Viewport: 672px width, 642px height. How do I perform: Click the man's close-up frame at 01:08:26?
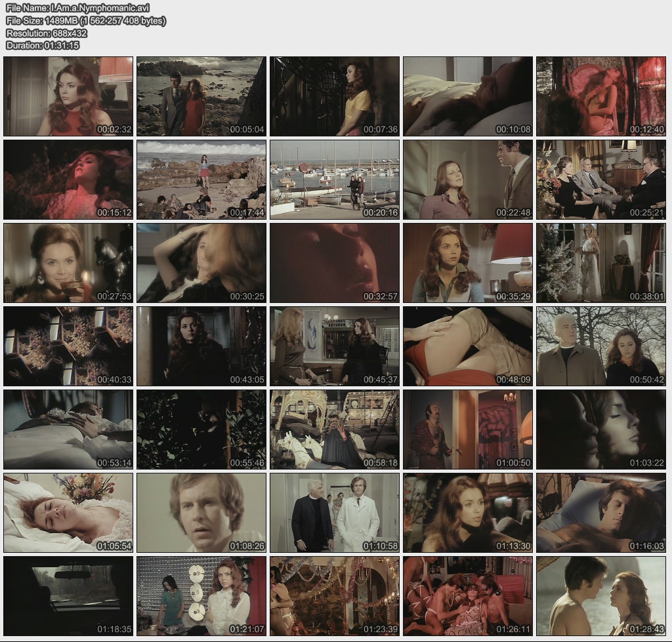tap(201, 512)
